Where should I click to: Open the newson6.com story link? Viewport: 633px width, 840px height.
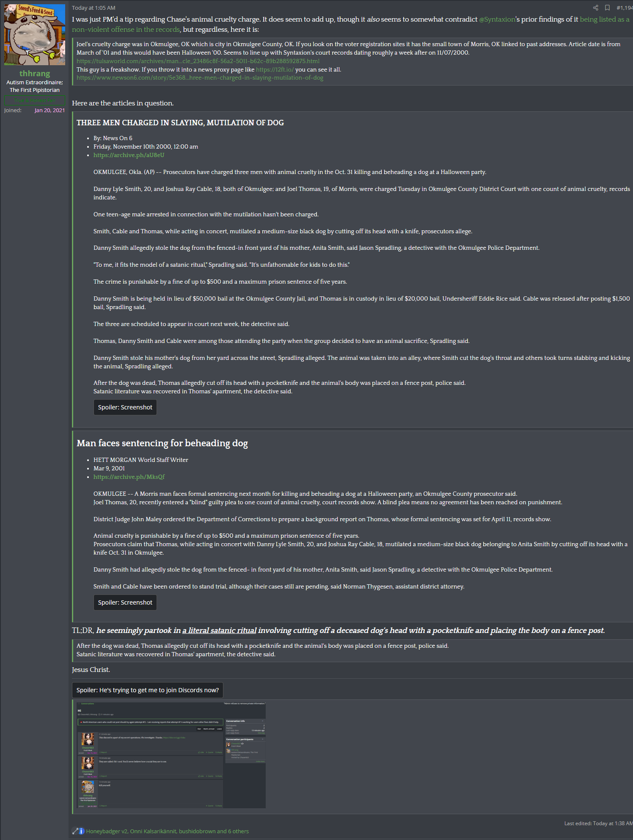[200, 77]
